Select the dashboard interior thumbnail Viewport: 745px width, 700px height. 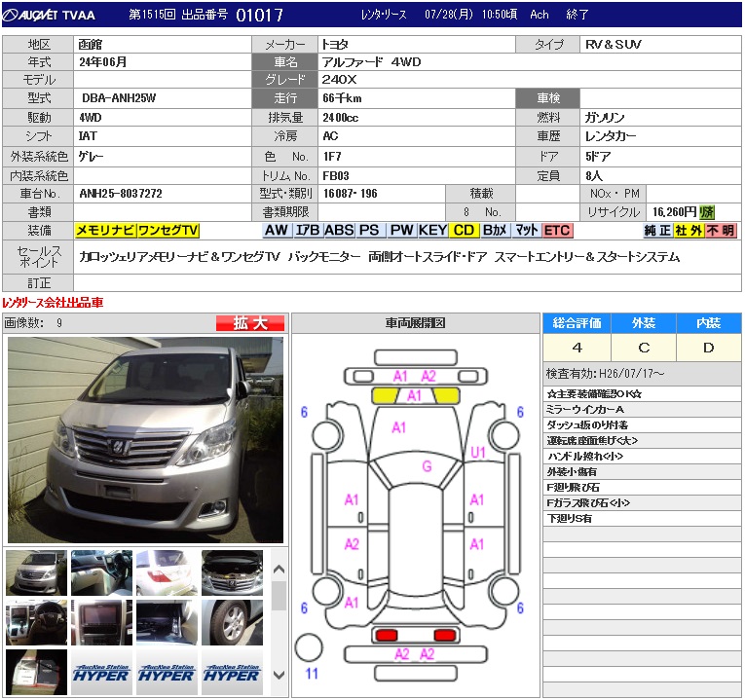tap(101, 572)
